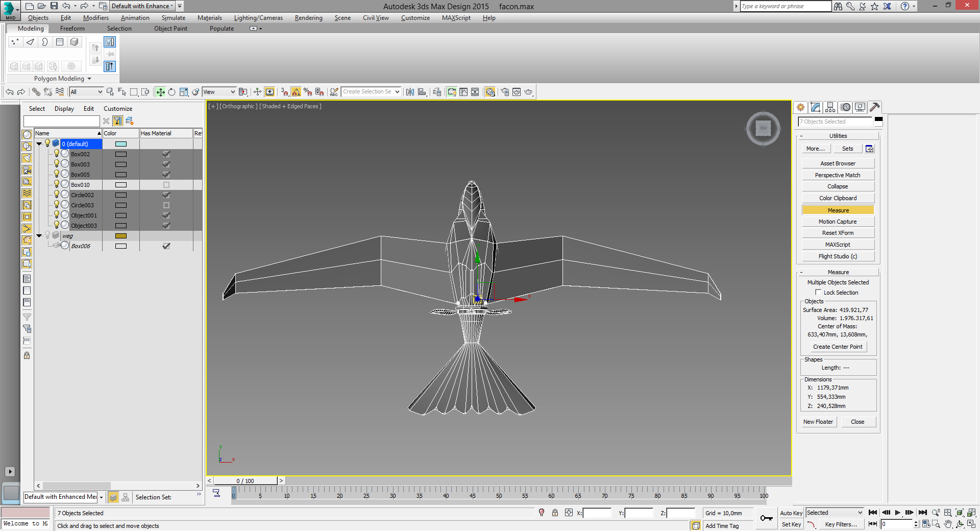This screenshot has width=980, height=531.
Task: Open scene explorer Customize menu
Action: 117,109
